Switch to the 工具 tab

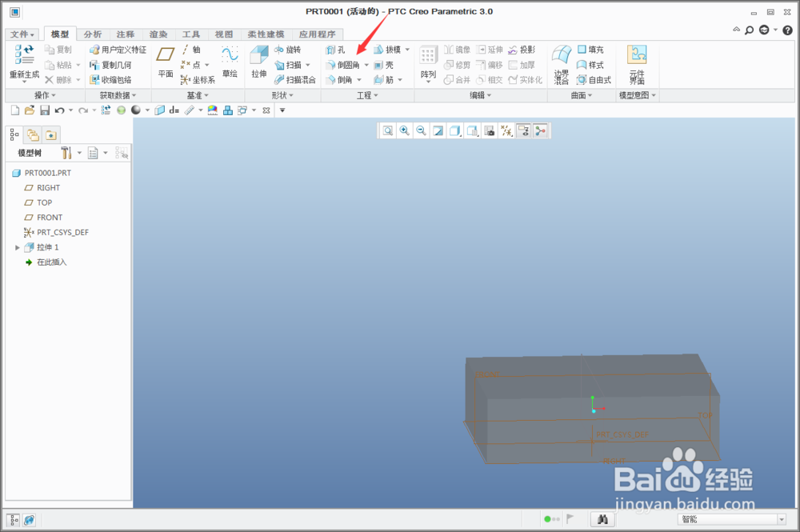191,34
